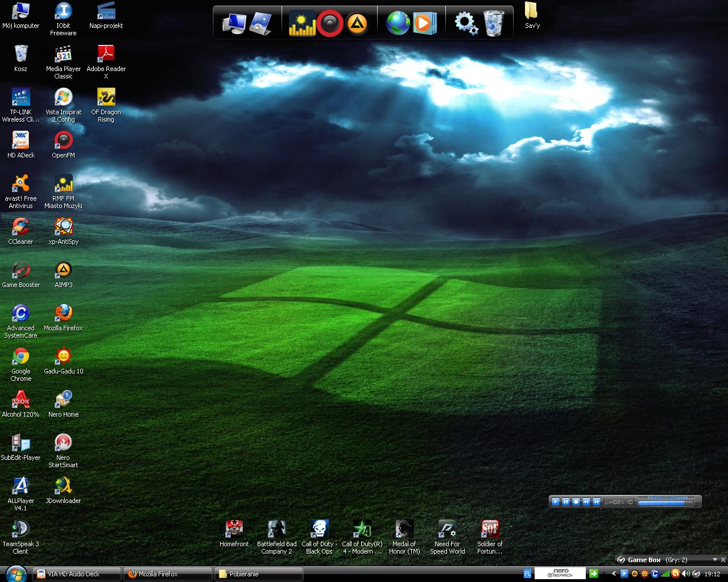The height and width of the screenshot is (582, 728).
Task: Launch Call of Duty 4 Modern shortcut
Action: point(362,537)
